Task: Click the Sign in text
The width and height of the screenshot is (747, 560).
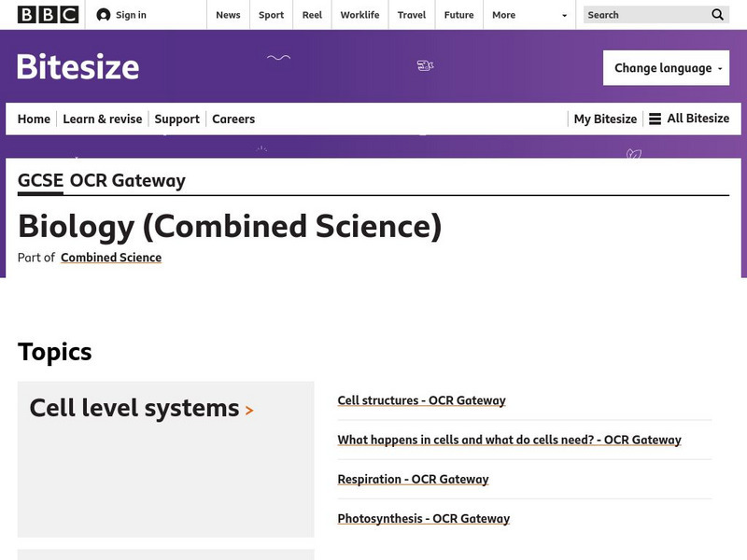Action: 131,15
